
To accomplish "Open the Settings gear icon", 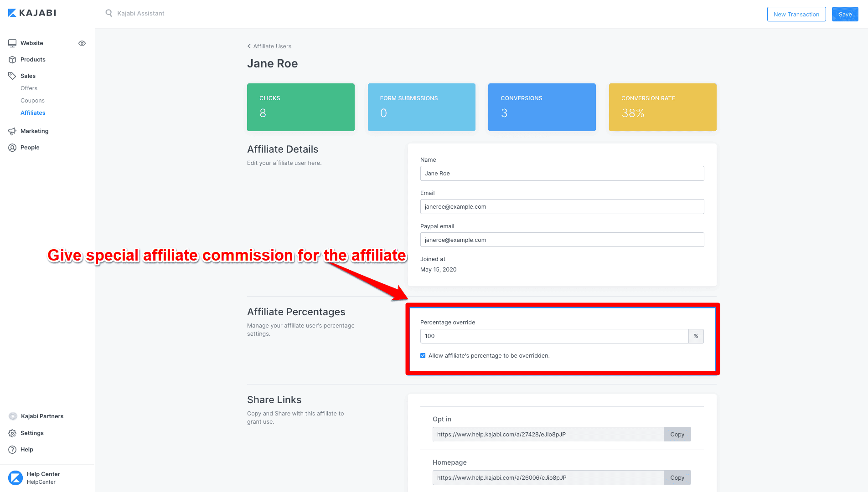I will tap(12, 433).
